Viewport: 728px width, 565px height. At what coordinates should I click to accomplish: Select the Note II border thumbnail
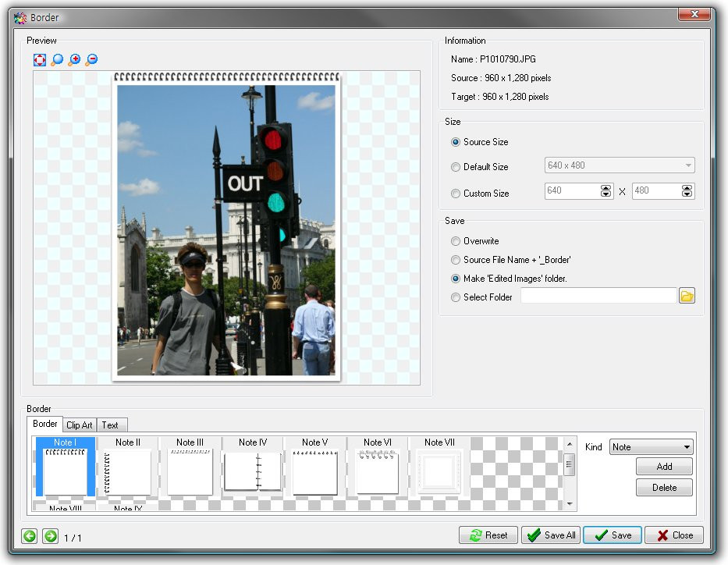click(128, 467)
